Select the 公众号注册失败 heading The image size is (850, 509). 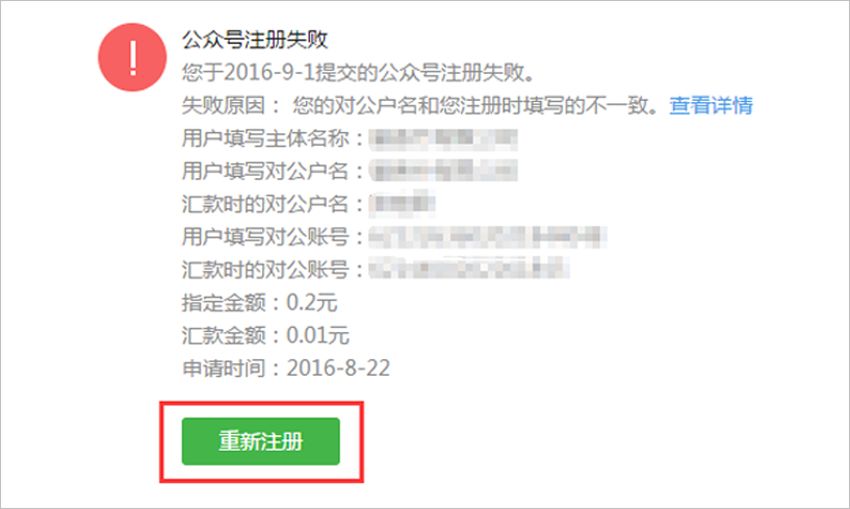point(255,40)
